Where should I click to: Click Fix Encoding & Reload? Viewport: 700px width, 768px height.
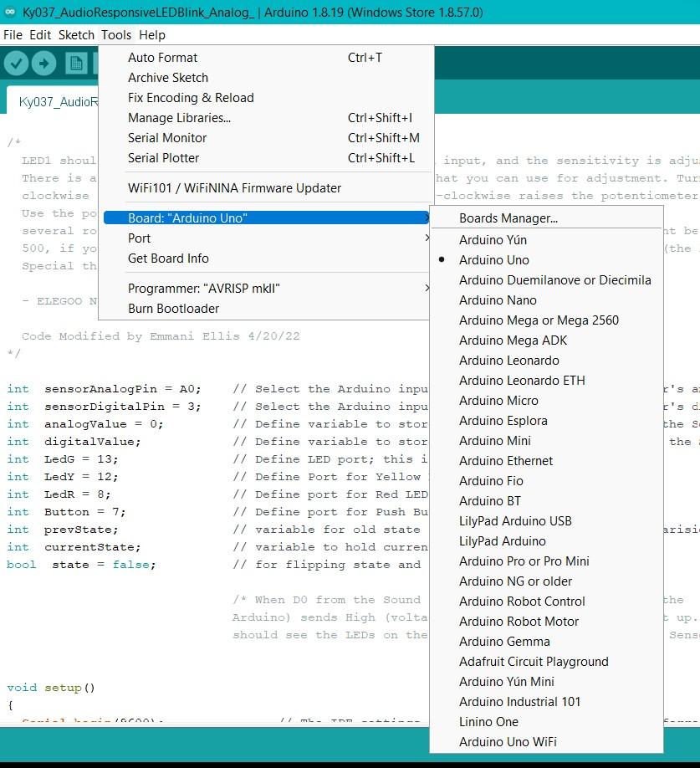[x=266, y=98]
